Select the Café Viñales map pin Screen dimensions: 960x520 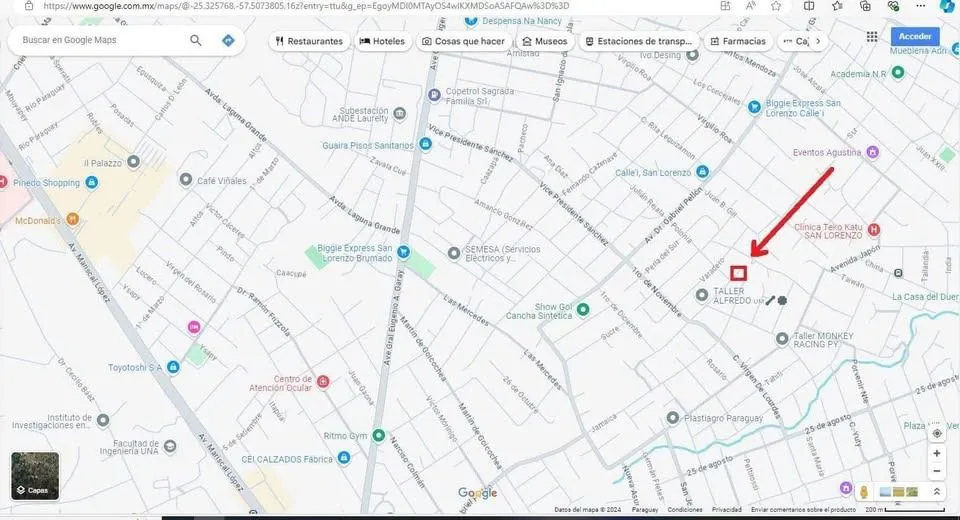(x=186, y=179)
